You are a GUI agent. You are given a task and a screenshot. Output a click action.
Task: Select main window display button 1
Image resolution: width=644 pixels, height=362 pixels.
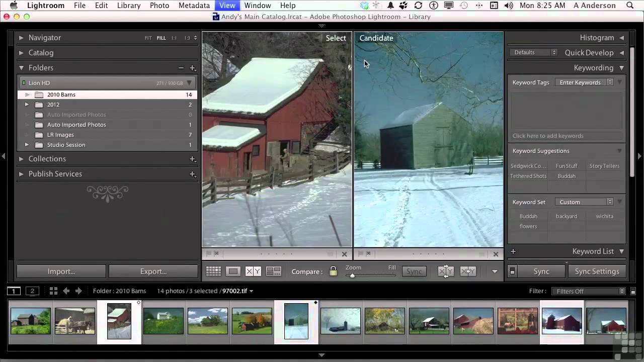[x=14, y=291]
